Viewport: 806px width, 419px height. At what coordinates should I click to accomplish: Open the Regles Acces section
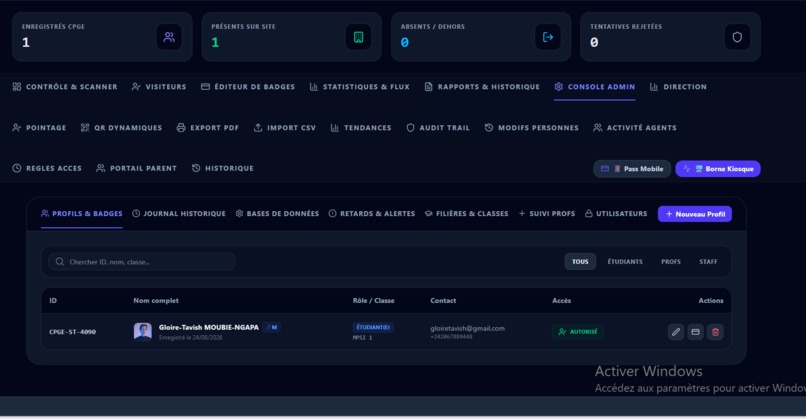[47, 168]
